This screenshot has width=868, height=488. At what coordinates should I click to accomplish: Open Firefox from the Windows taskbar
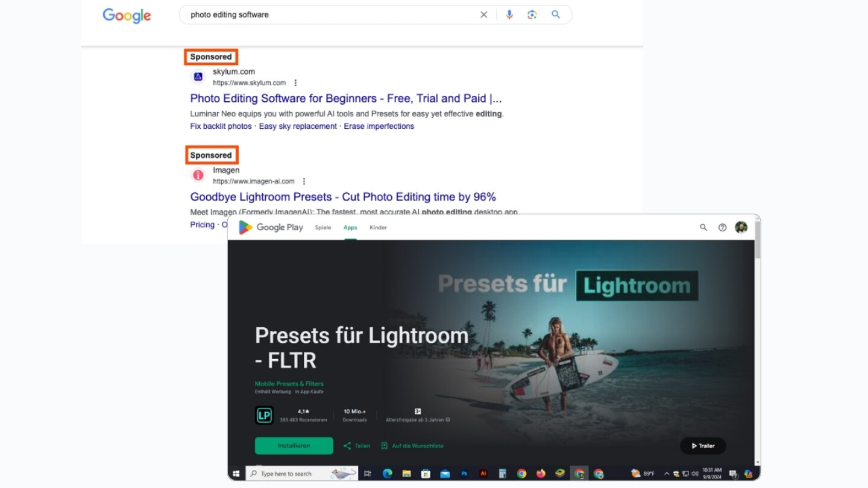pos(541,474)
